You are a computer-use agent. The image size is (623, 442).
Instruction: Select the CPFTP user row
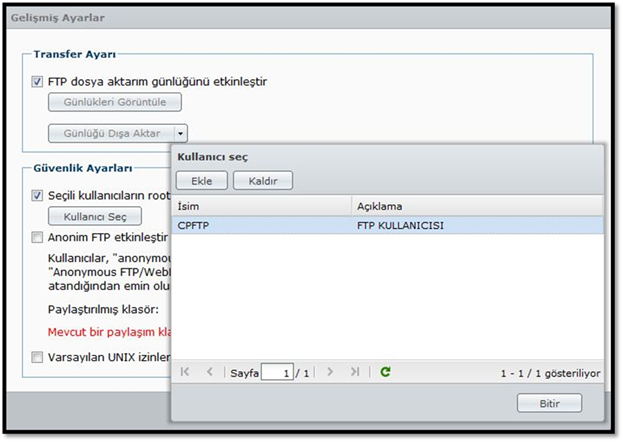click(x=387, y=225)
